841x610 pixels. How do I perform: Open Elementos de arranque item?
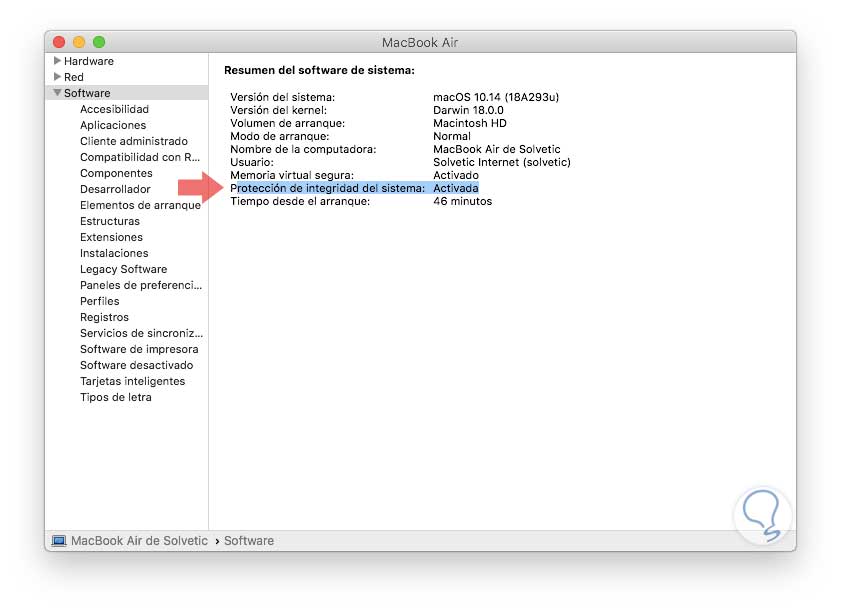(140, 205)
